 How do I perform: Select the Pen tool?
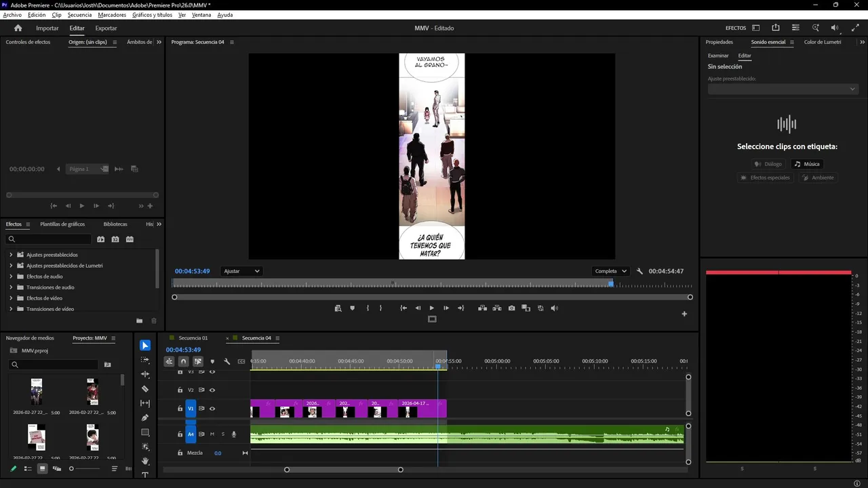(x=145, y=418)
